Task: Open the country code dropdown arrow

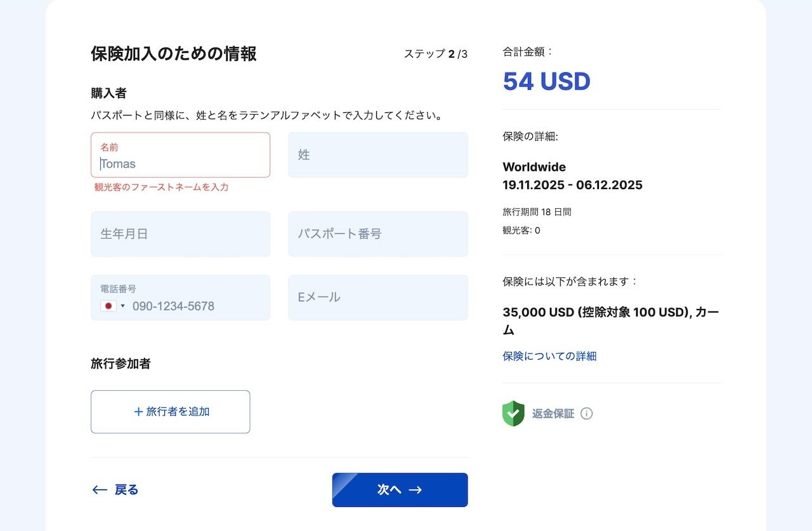Action: tap(122, 306)
